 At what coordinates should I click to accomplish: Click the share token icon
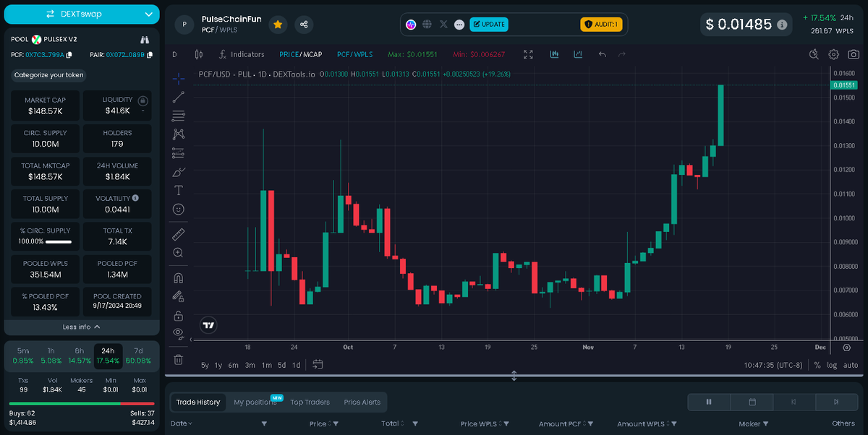click(304, 25)
